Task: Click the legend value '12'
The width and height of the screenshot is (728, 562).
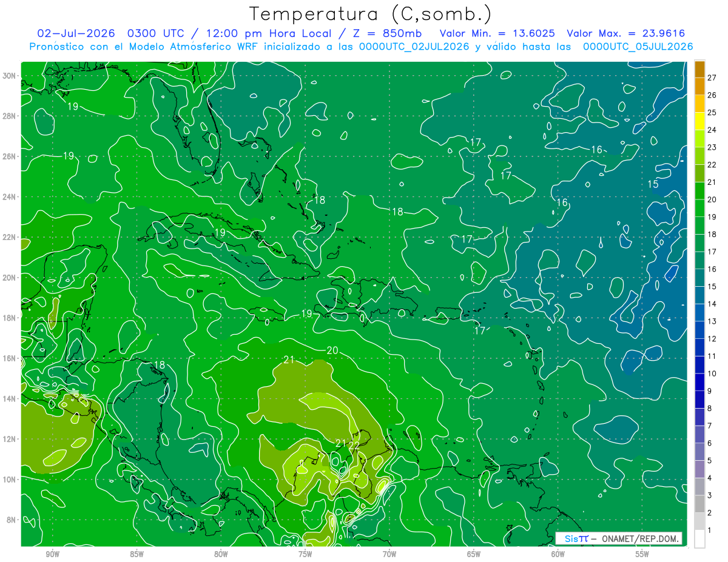Action: pyautogui.click(x=712, y=339)
